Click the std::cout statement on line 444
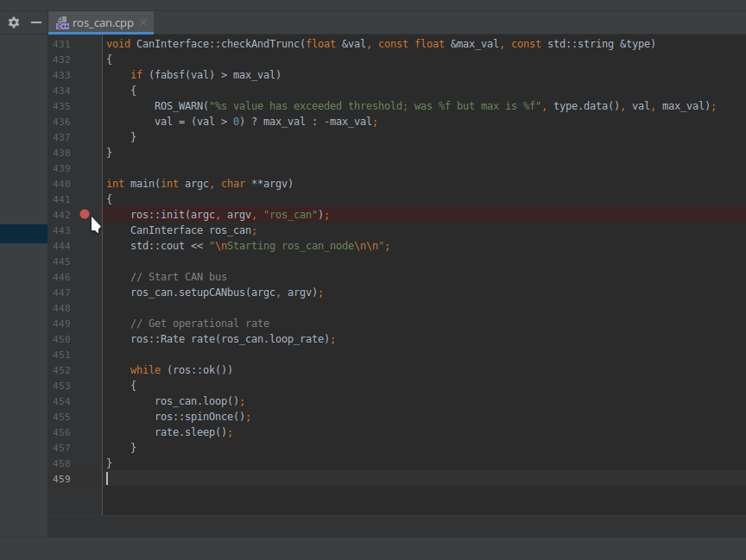Viewport: 746px width, 560px height. pos(260,246)
